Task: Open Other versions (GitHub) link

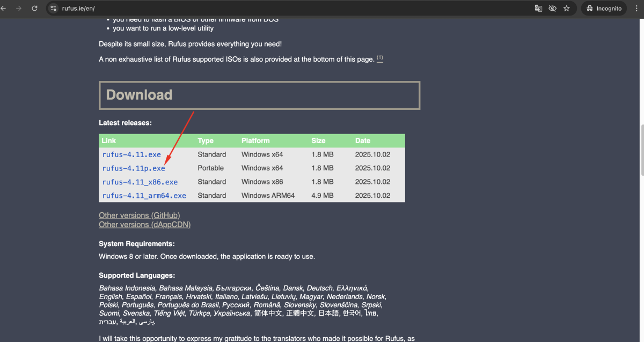Action: coord(139,215)
